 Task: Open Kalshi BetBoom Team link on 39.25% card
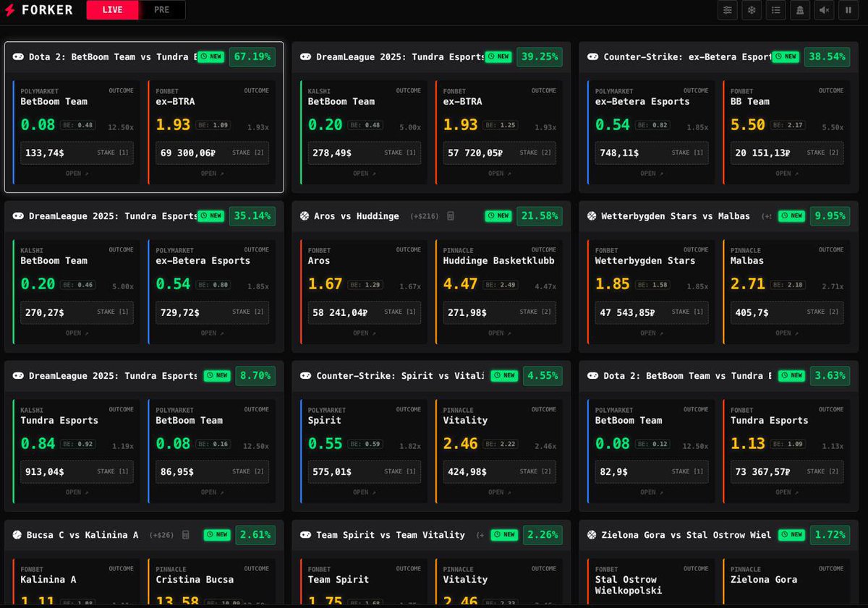(364, 174)
